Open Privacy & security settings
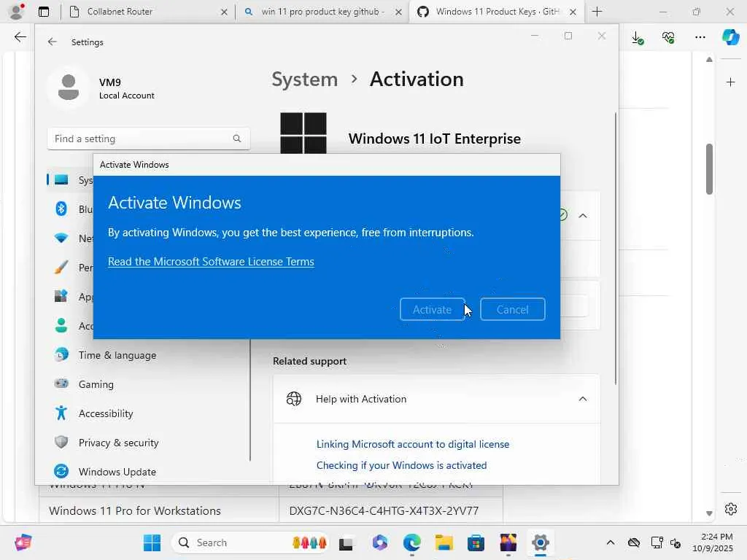Viewport: 747px width, 560px height. [x=118, y=443]
